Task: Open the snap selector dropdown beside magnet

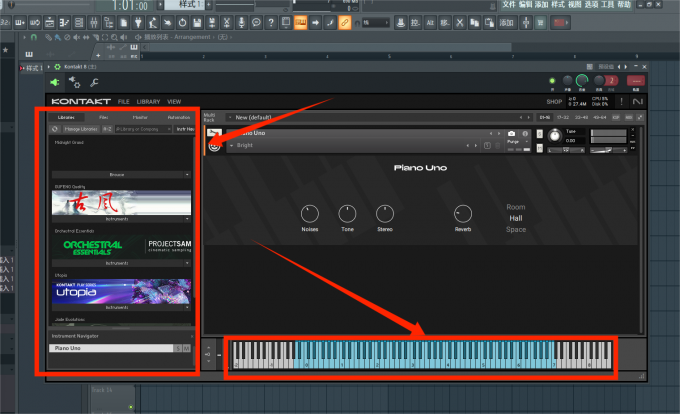Action: coord(375,23)
